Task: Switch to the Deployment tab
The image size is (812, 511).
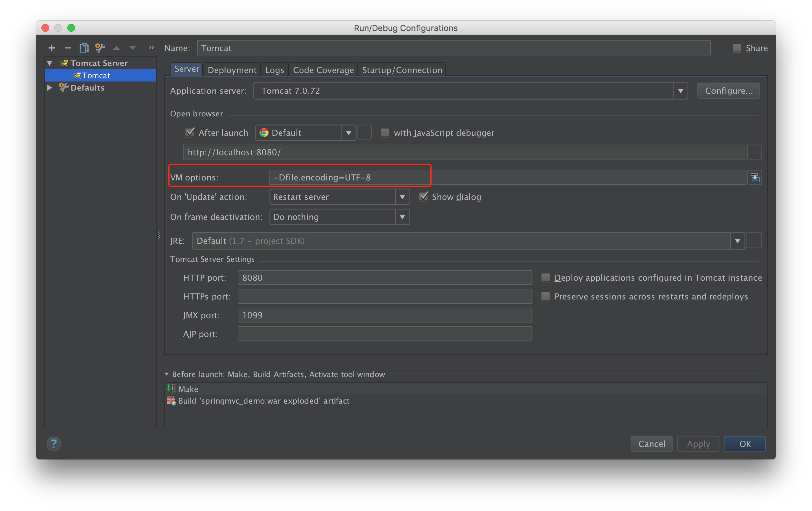Action: point(232,70)
